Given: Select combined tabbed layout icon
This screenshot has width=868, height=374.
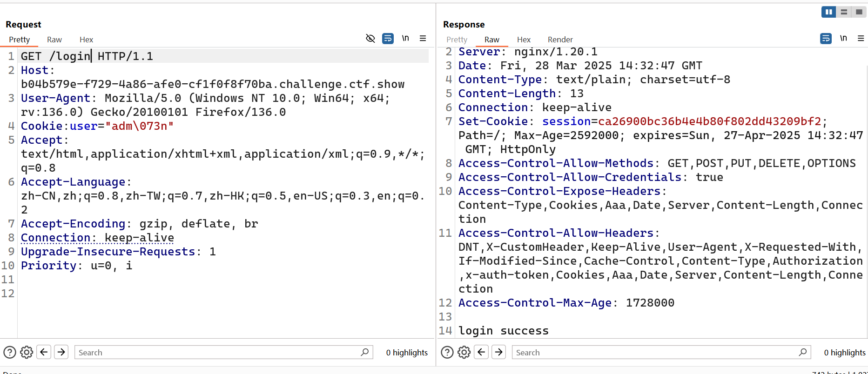Looking at the screenshot, I should 859,12.
